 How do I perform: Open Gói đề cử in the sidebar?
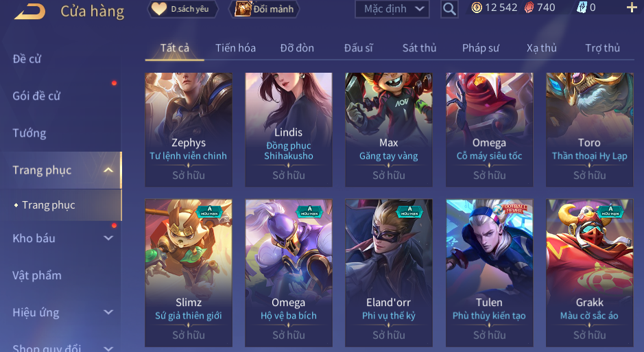[x=36, y=96]
